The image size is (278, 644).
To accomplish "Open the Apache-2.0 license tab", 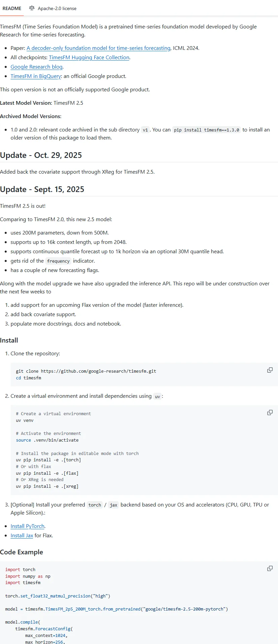I will [53, 8].
